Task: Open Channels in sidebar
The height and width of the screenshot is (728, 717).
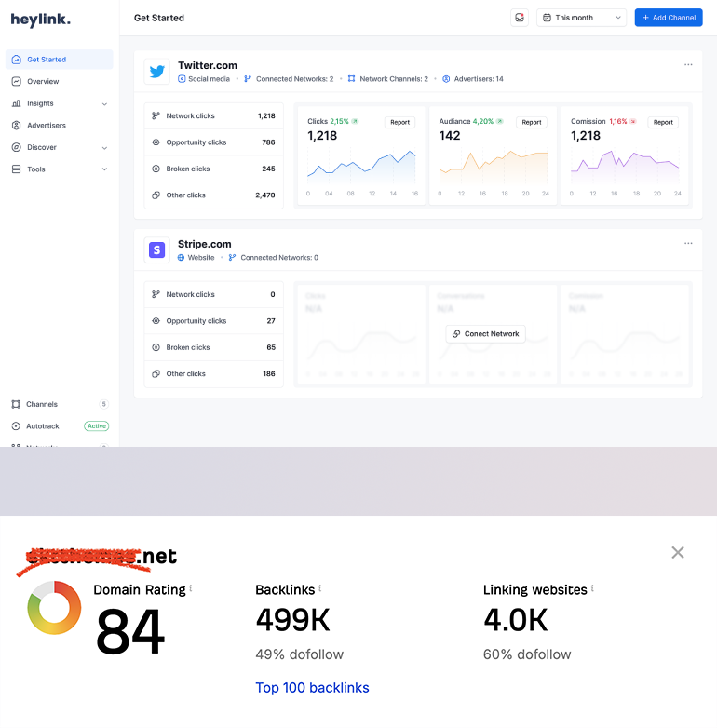Action: coord(59,404)
